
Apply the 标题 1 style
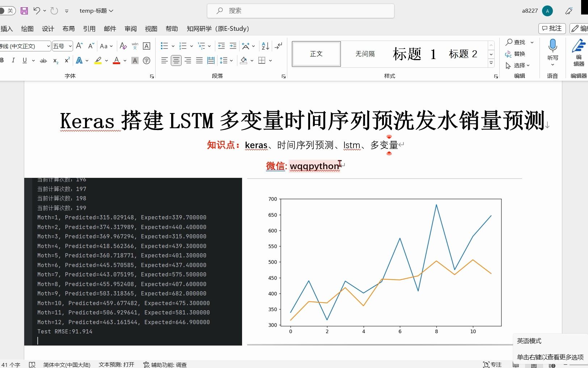(415, 54)
